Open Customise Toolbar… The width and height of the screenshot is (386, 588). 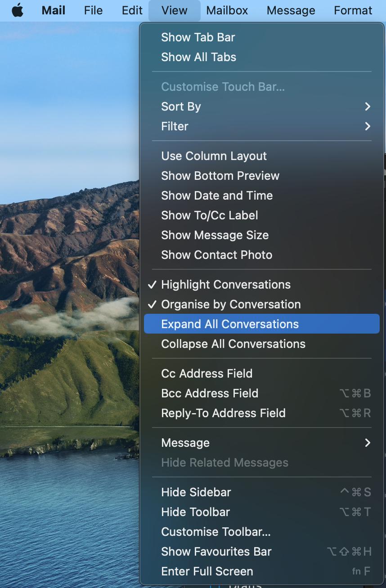(x=262, y=532)
